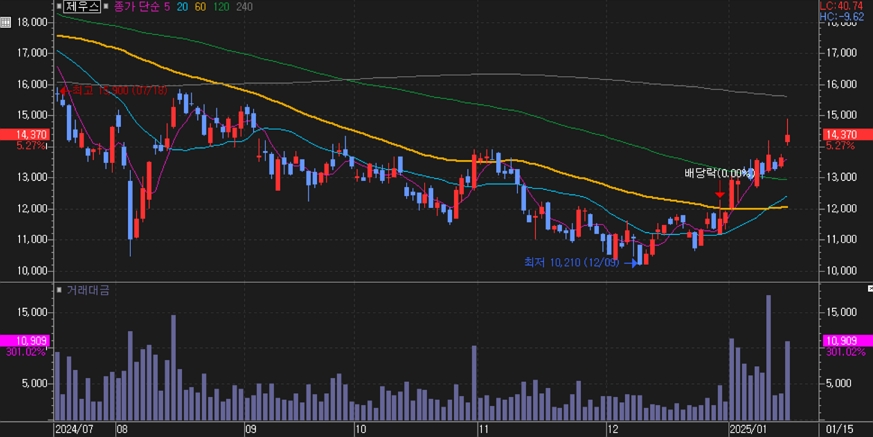The height and width of the screenshot is (437, 873).
Task: Click the red 14,370 price tag on right
Action: pyautogui.click(x=840, y=134)
